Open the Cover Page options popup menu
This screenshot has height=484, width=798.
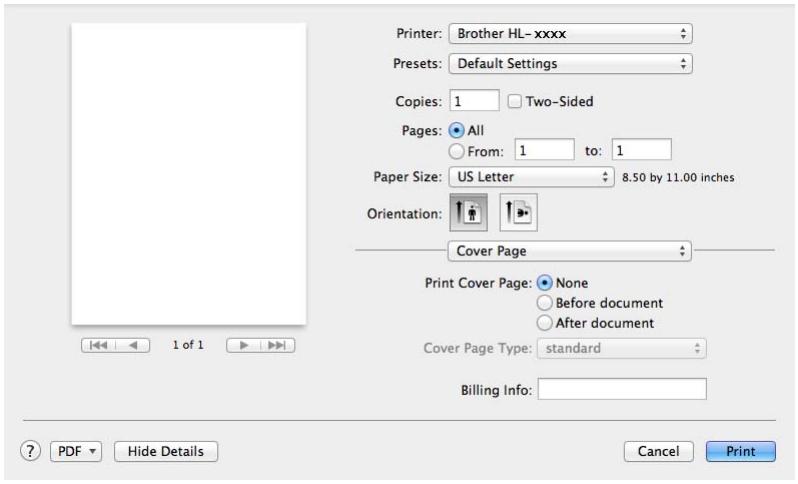(569, 251)
